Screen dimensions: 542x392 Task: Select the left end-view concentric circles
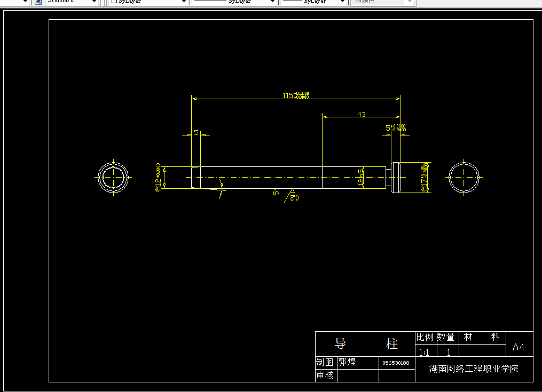113,178
